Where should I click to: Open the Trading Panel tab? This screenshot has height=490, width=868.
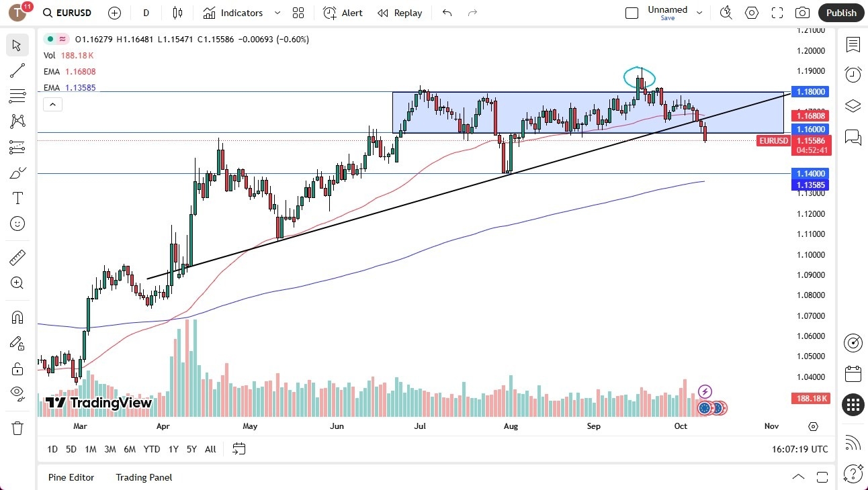pyautogui.click(x=143, y=477)
